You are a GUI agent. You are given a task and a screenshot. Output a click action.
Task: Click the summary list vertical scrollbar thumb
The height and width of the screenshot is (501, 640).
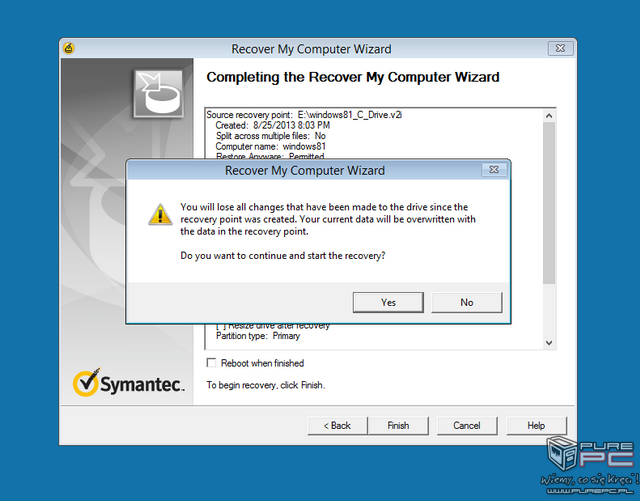(549, 203)
